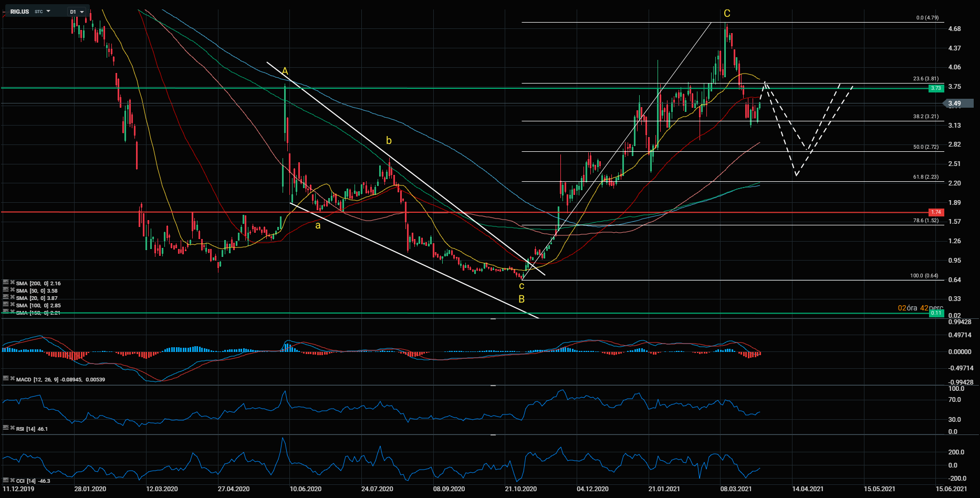Click the 08.03.2021 date on time axis

[736, 489]
